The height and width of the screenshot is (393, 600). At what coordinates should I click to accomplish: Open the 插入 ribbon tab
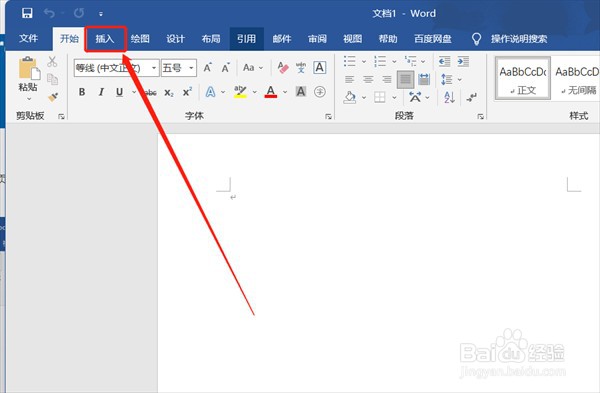[x=105, y=39]
